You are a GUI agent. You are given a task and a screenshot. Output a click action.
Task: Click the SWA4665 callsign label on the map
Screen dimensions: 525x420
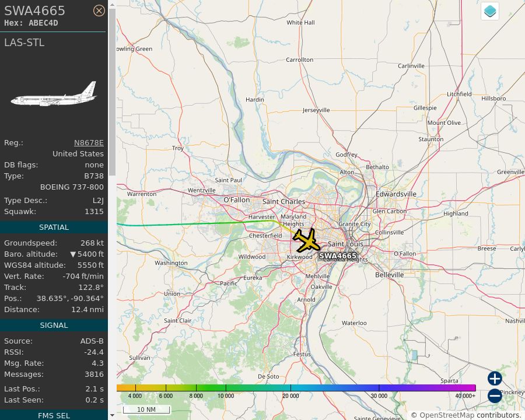point(338,256)
